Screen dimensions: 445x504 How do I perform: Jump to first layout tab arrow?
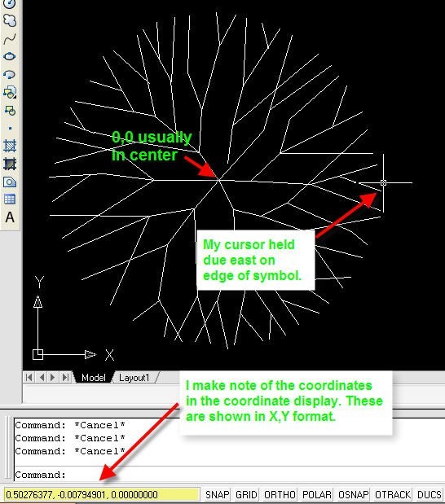pyautogui.click(x=29, y=377)
